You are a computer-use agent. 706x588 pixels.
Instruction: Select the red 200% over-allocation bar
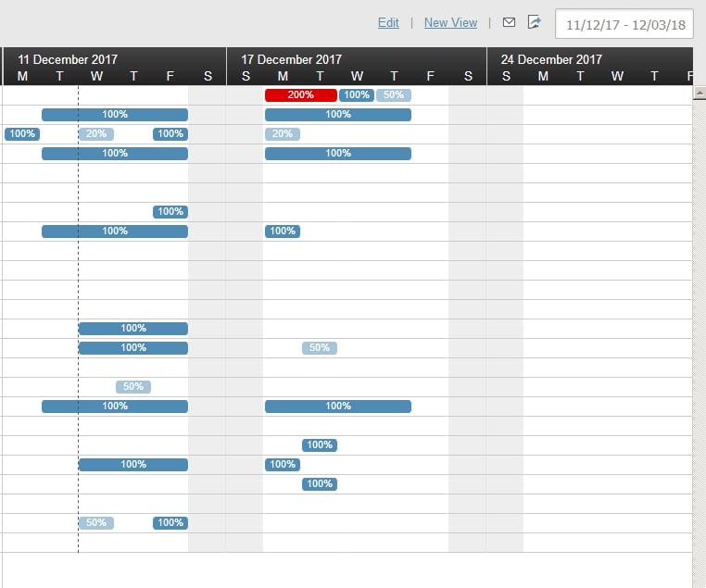point(301,95)
